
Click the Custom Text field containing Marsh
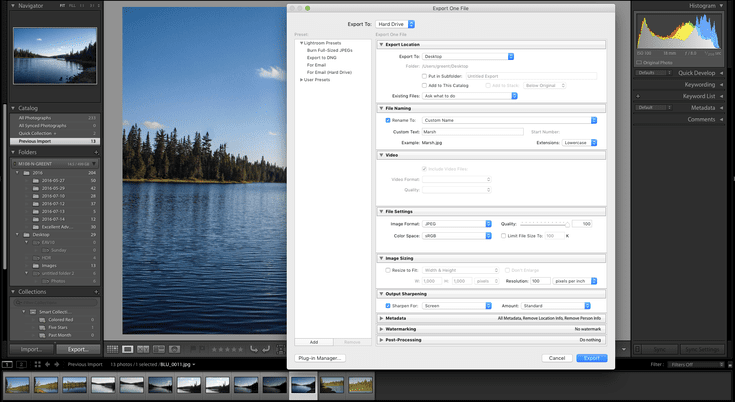(473, 131)
